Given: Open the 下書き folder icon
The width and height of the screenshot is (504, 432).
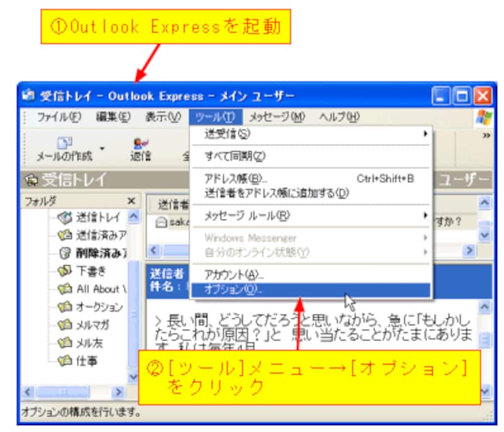Looking at the screenshot, I should (65, 271).
